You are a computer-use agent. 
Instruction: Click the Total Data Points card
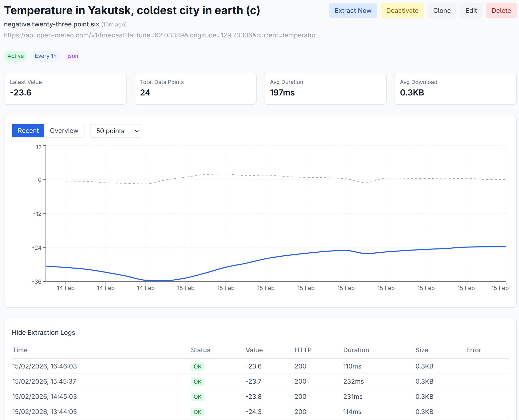[195, 89]
